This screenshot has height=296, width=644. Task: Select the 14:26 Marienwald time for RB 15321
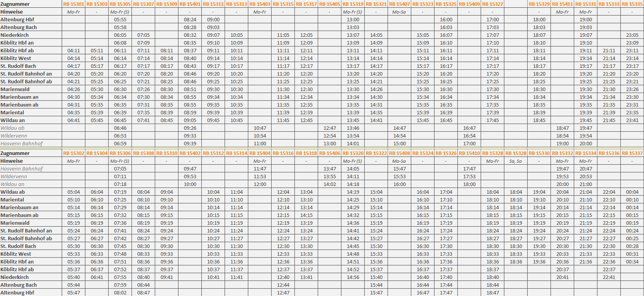[x=376, y=89]
